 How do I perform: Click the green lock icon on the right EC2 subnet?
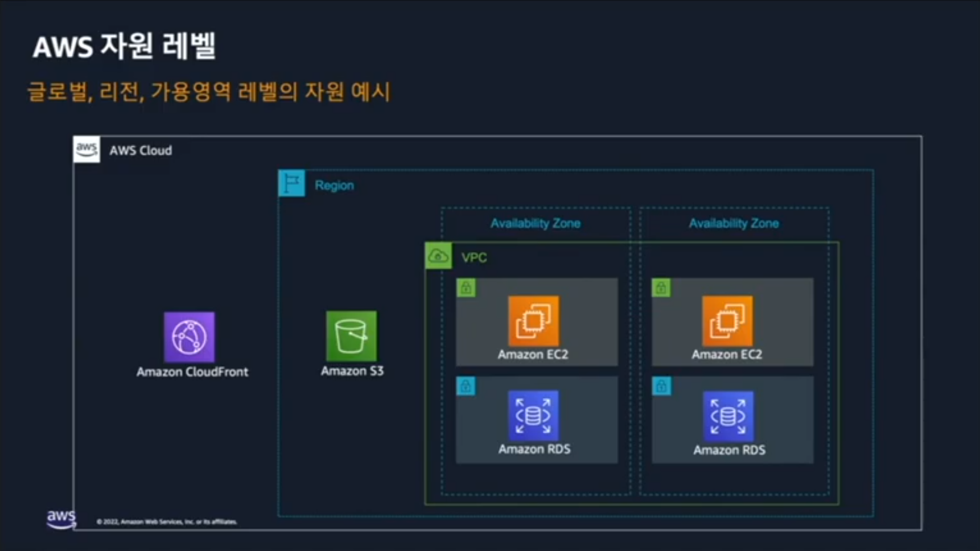[x=661, y=287]
